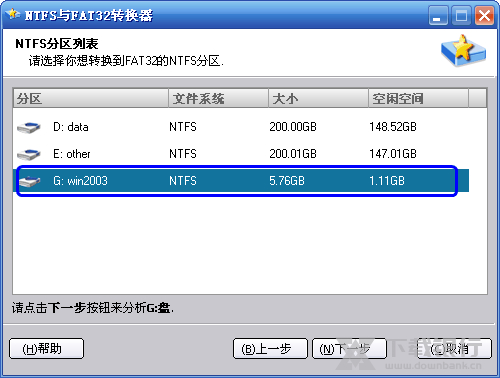This screenshot has height=378, width=500.
Task: Click NTFS cell in E: other row
Action: 183,154
